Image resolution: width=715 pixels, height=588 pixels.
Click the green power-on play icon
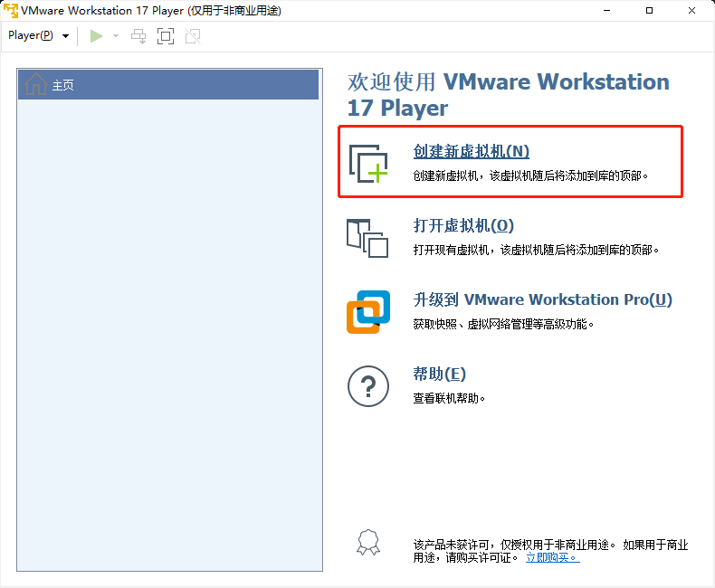pyautogui.click(x=96, y=36)
